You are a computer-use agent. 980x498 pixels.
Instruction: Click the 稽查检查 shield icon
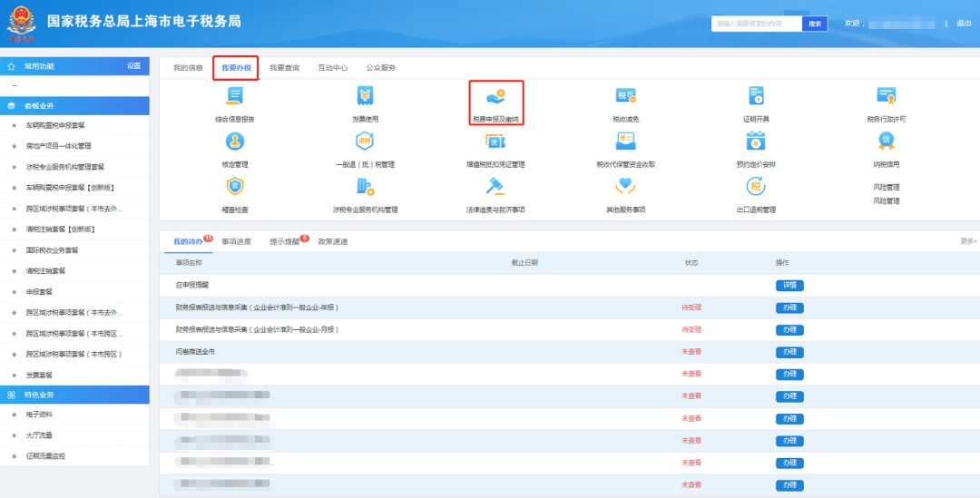(235, 186)
